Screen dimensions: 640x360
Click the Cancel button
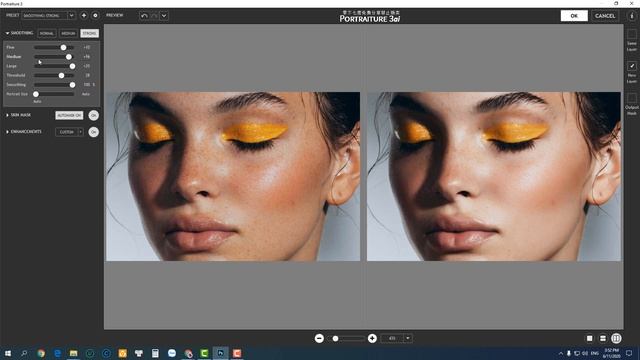click(604, 16)
